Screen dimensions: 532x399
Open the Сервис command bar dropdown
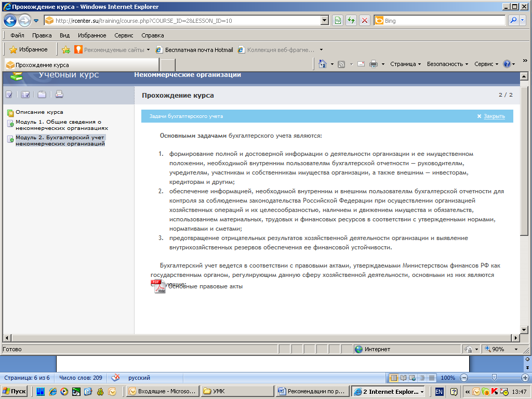pos(486,64)
